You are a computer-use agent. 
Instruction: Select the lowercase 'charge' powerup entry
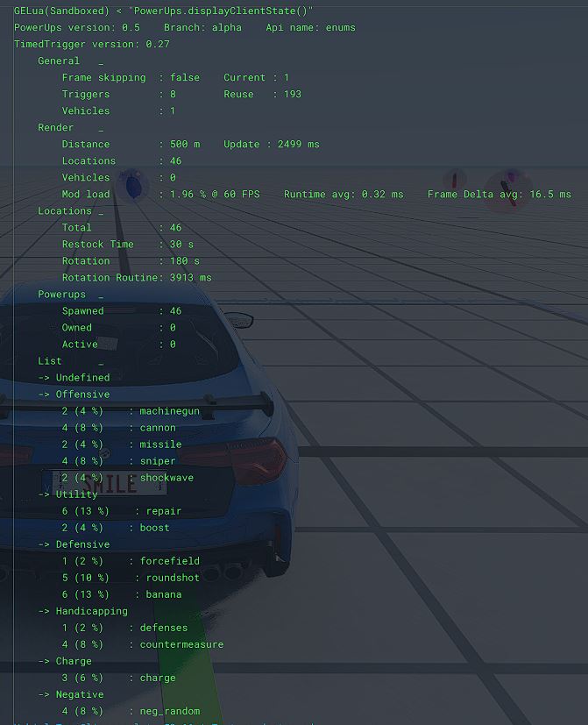(119, 678)
